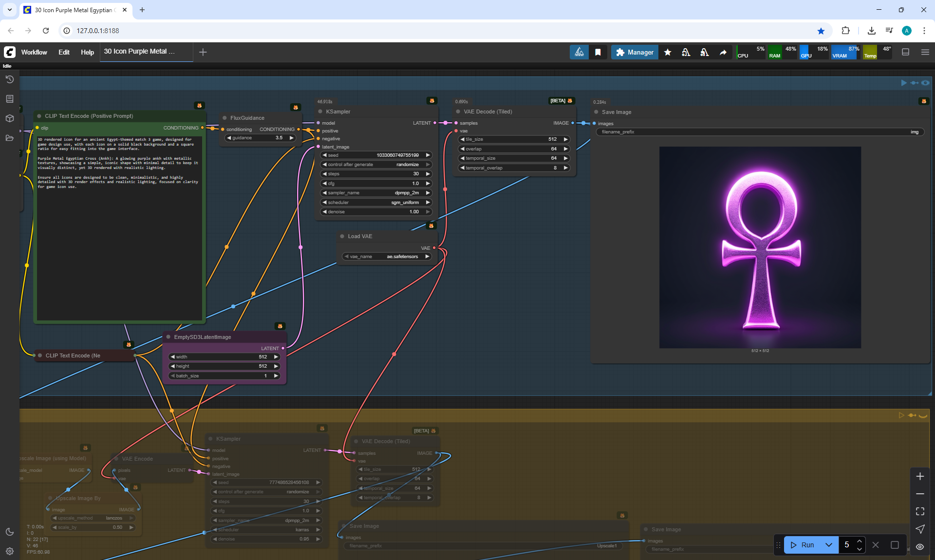Expand the Run button dropdown arrow

click(829, 545)
